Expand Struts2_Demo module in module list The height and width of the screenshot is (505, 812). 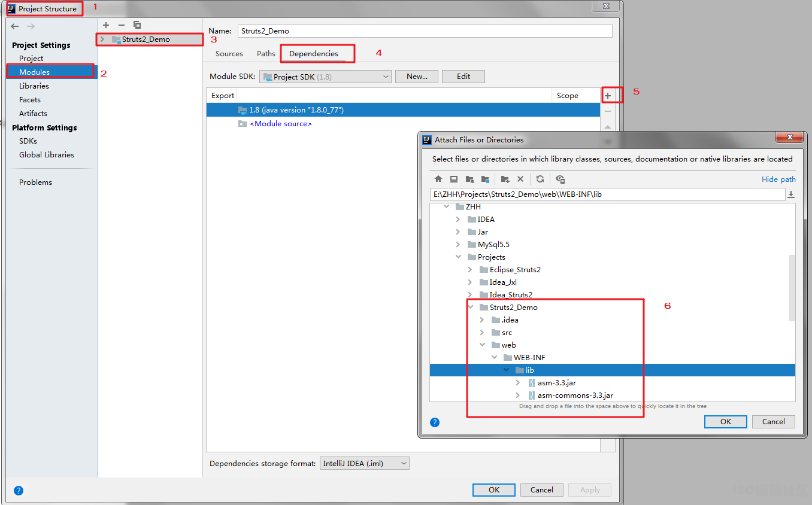tap(102, 39)
